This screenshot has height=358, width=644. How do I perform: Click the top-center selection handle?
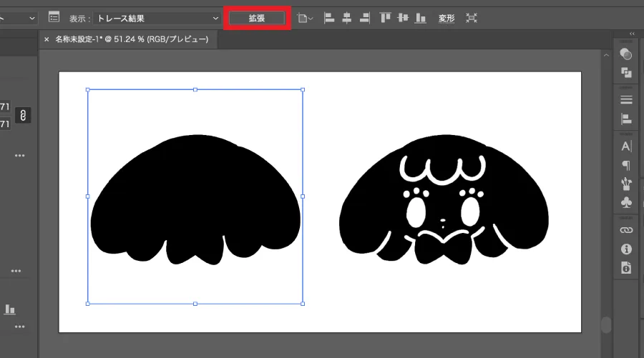195,89
